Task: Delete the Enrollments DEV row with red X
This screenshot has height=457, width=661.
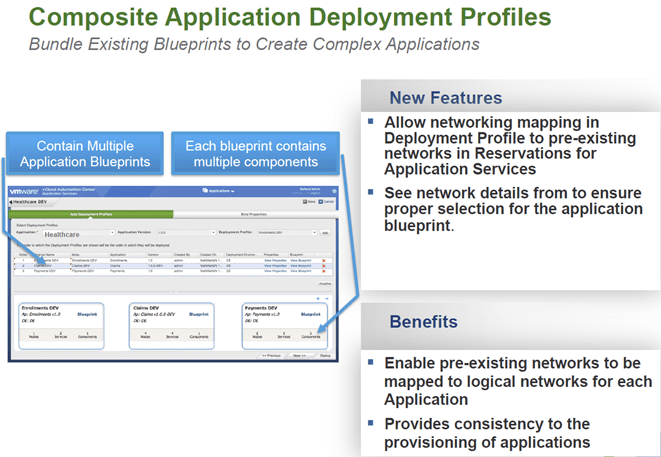Action: pyautogui.click(x=323, y=260)
